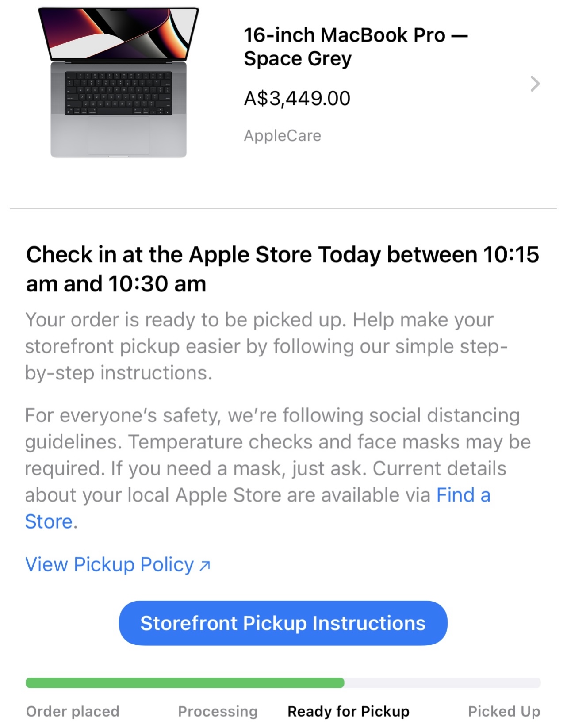Tap the A$3,449.00 price text

pyautogui.click(x=297, y=98)
